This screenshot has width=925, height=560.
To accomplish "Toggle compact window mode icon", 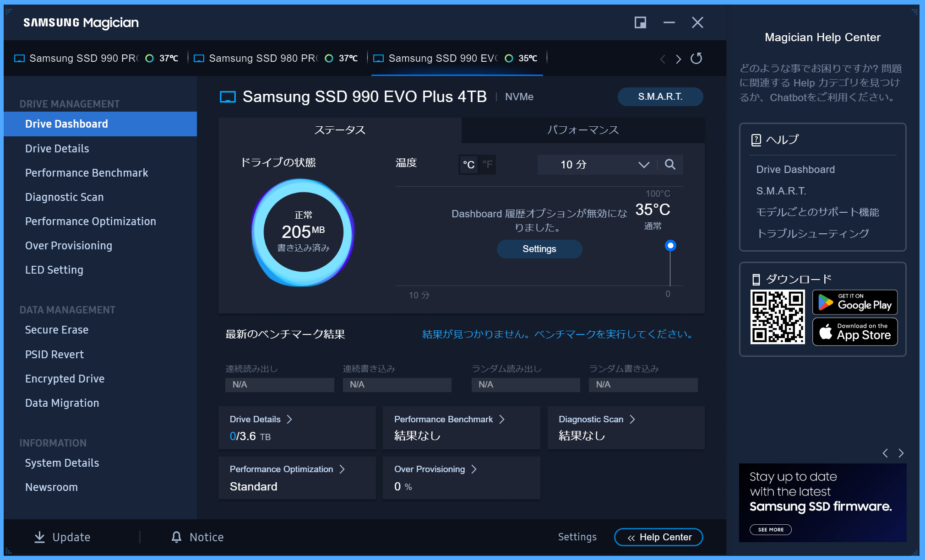I will point(640,22).
